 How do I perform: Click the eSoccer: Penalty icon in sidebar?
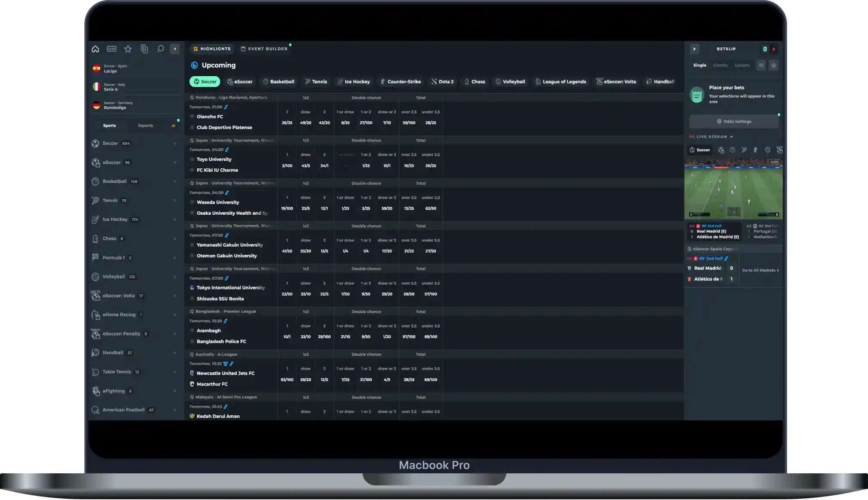(x=95, y=334)
